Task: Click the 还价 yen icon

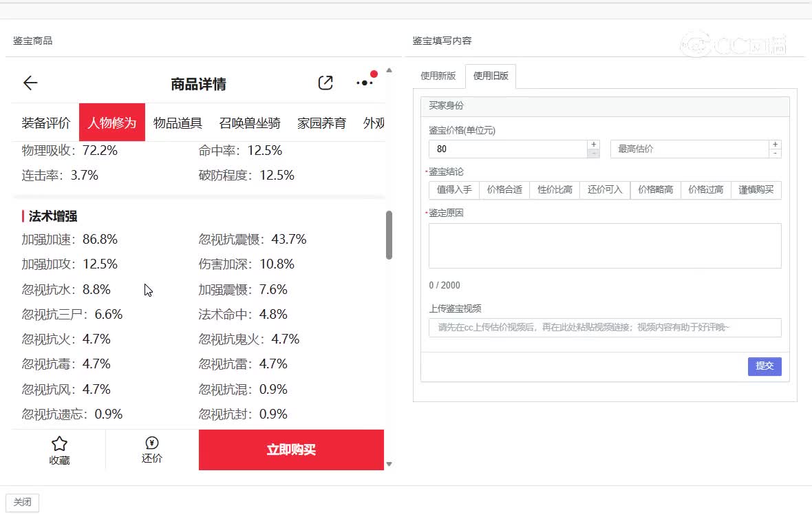Action: tap(152, 443)
